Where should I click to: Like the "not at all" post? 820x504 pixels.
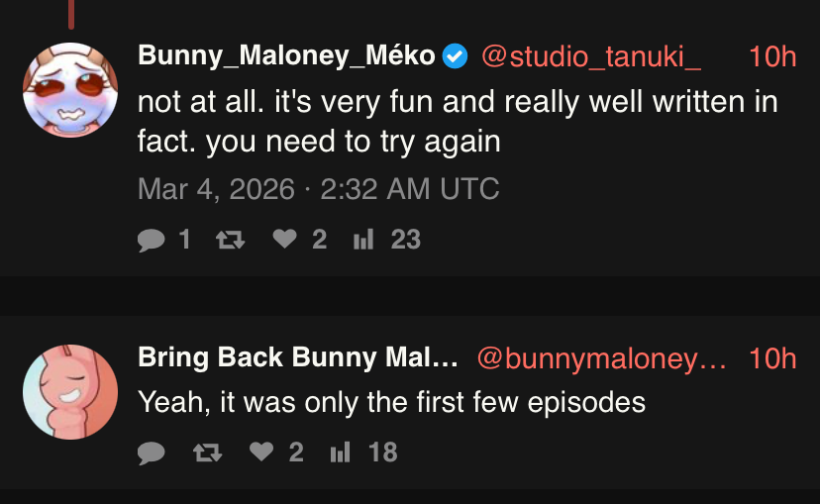coord(285,240)
